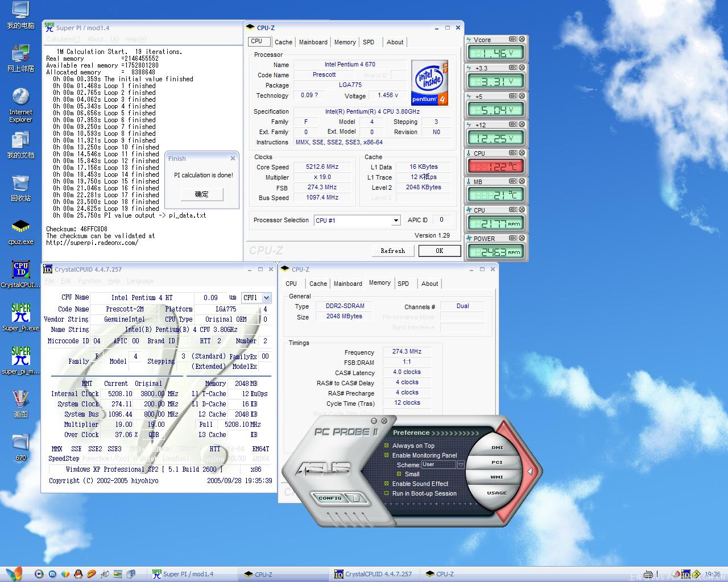Close the POWER fan RPM panel
Screen dimensions: 728x582
[522, 238]
